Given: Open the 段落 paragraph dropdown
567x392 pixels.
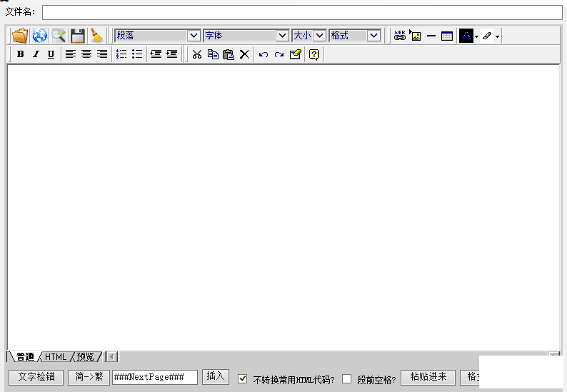Looking at the screenshot, I should [x=157, y=36].
